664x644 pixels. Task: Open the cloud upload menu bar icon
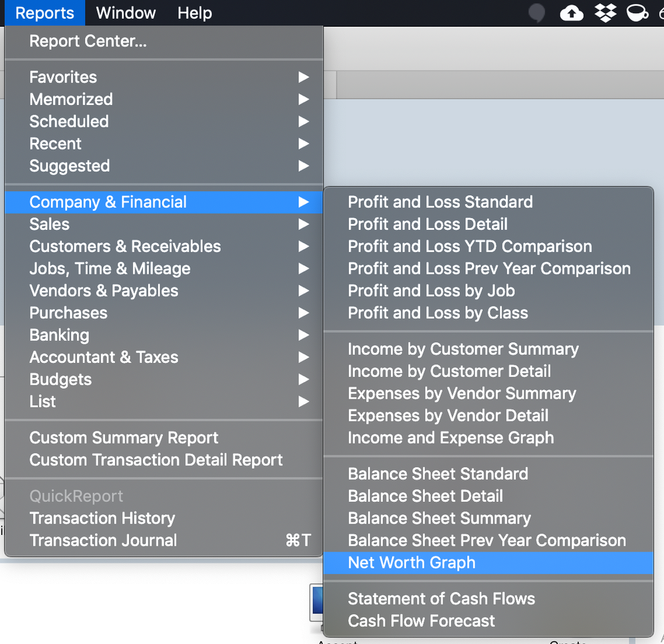[571, 13]
